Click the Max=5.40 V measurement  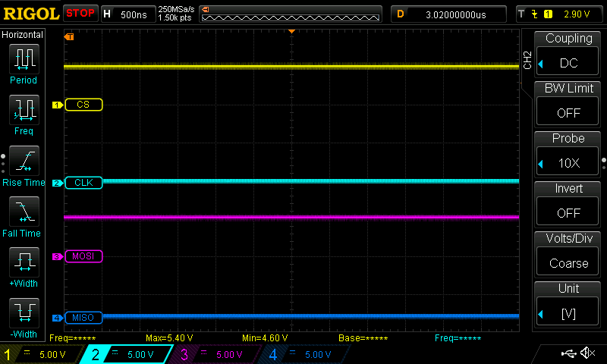pos(169,338)
